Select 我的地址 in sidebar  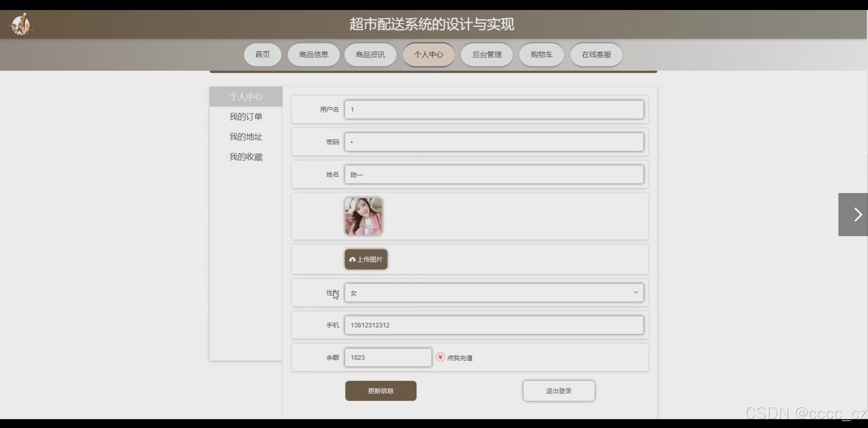[x=246, y=137]
